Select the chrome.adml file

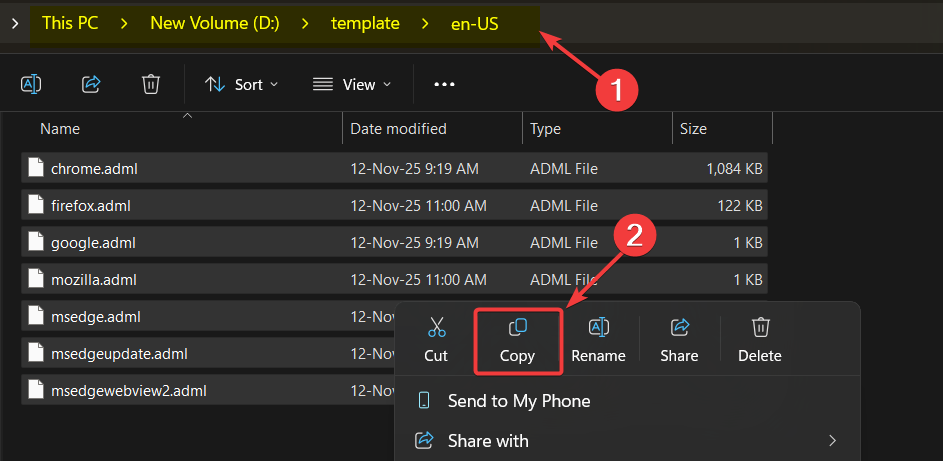[x=395, y=169]
